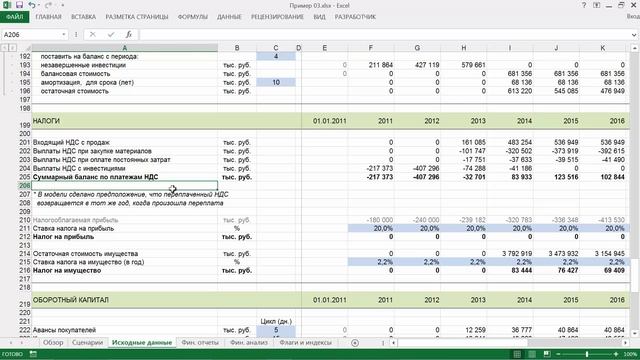640x360 pixels.
Task: Switch to the ВСТАВКА ribbon tab
Action: point(83,17)
